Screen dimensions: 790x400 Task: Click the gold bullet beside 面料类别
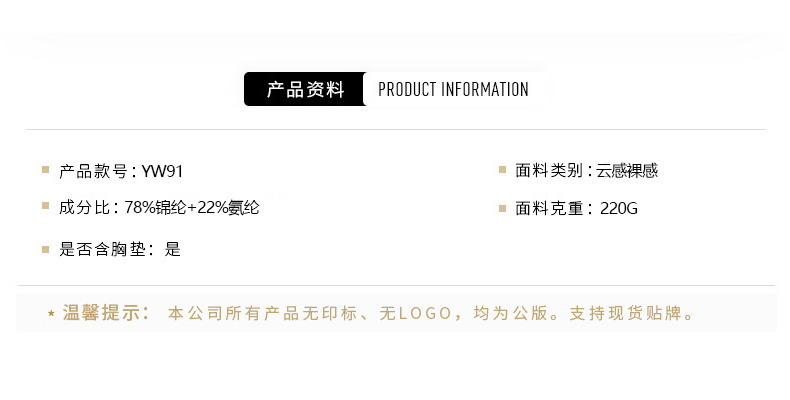(x=502, y=170)
